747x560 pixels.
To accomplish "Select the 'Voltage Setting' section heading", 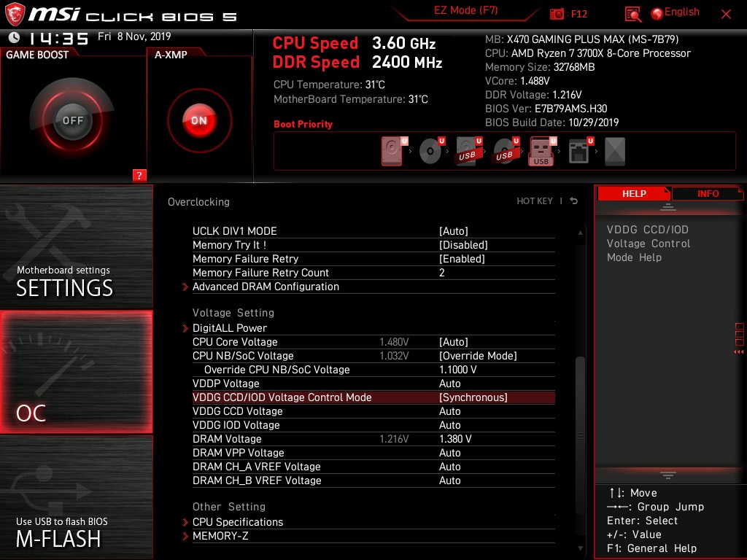I will 233,313.
